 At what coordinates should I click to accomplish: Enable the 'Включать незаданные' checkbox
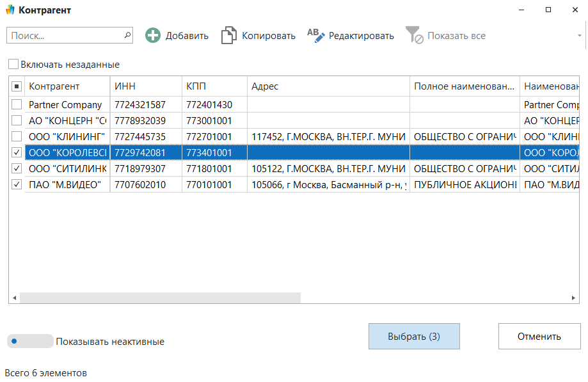pos(13,65)
